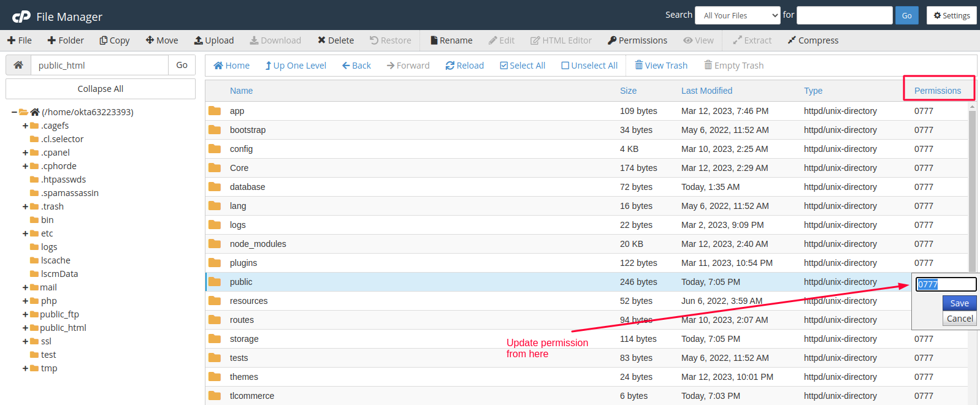Click the home icon beside path field
The width and height of the screenshot is (980, 405).
(x=18, y=65)
